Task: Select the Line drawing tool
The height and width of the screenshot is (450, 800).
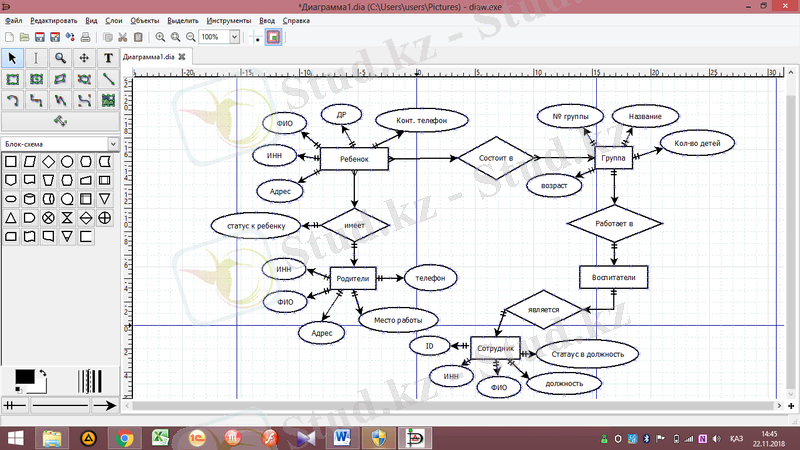Action: pyautogui.click(x=108, y=79)
